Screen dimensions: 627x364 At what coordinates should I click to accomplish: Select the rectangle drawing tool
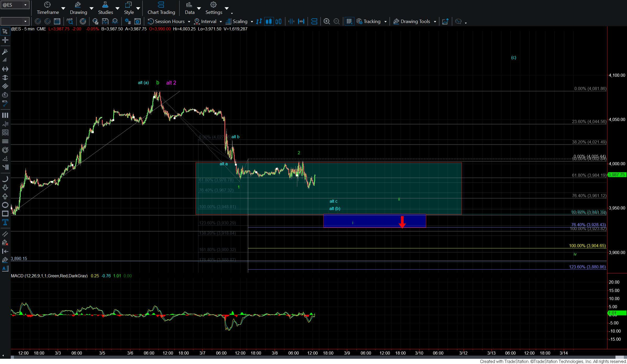click(x=5, y=213)
